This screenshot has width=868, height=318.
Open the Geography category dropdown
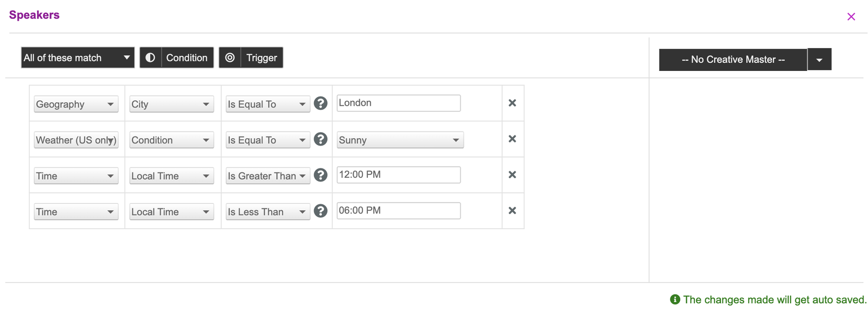point(76,104)
